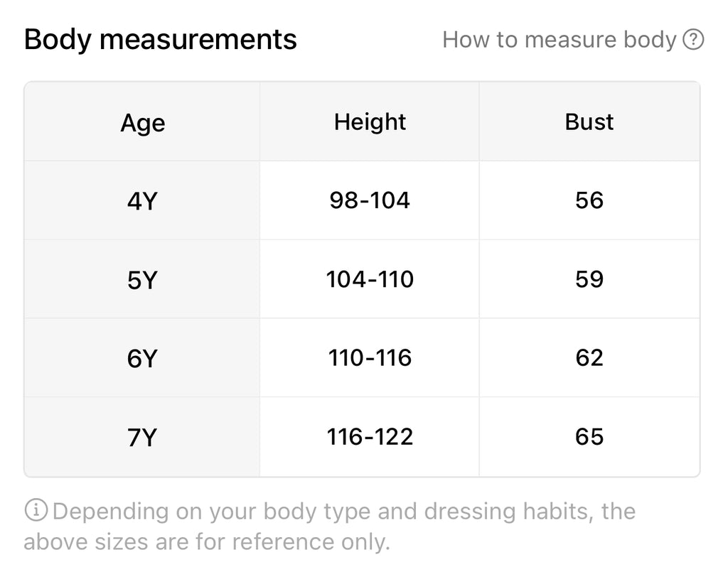
Task: Click the 4Y age row label
Action: click(141, 202)
